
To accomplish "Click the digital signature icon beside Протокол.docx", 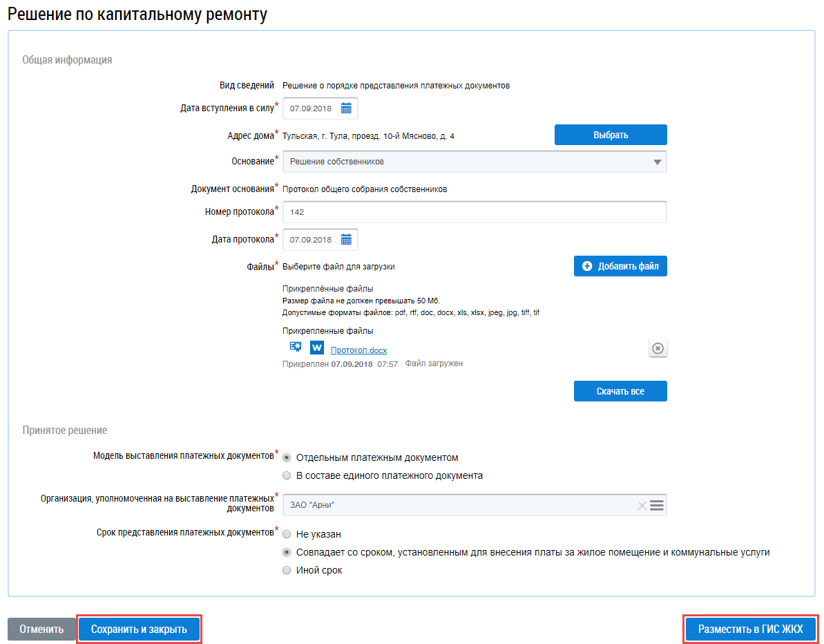I will [x=296, y=347].
